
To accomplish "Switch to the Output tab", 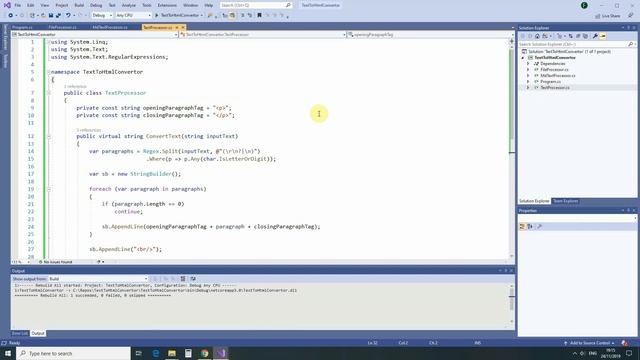I will pyautogui.click(x=38, y=333).
